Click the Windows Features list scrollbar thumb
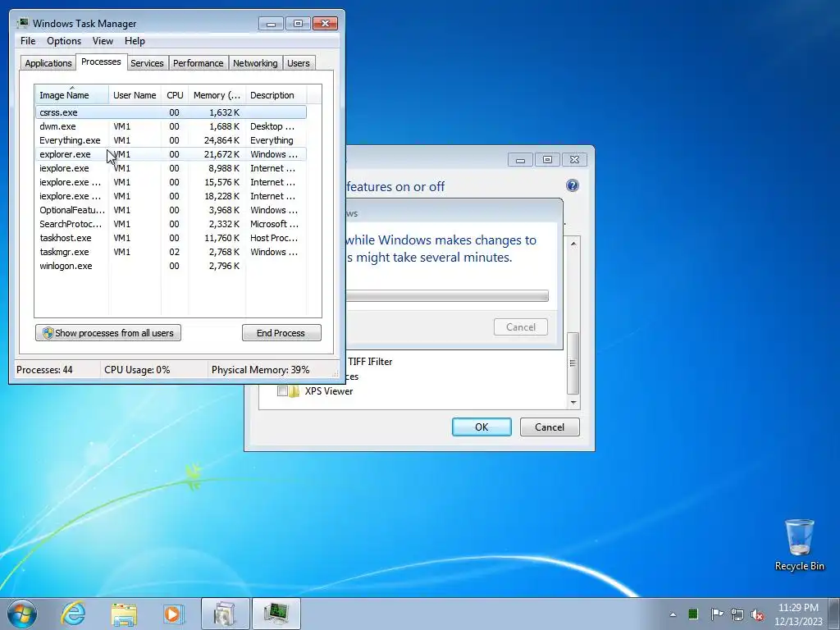Viewport: 840px width, 630px height. coord(573,363)
